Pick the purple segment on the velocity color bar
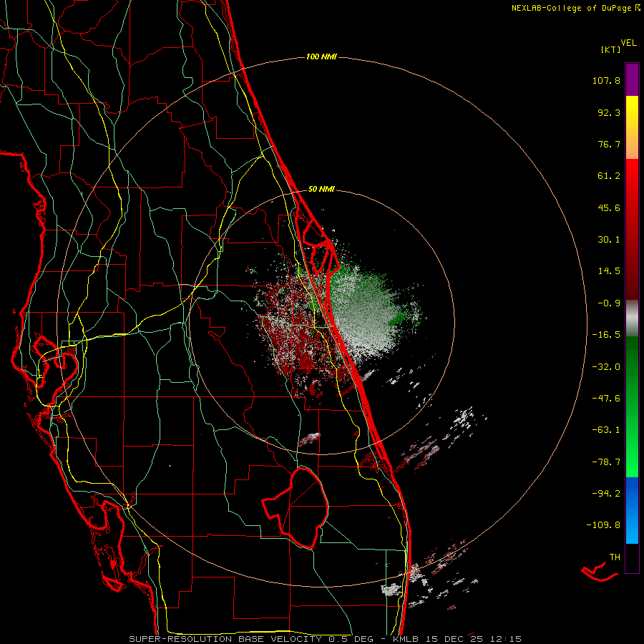This screenshot has height=644, width=644. (632, 79)
